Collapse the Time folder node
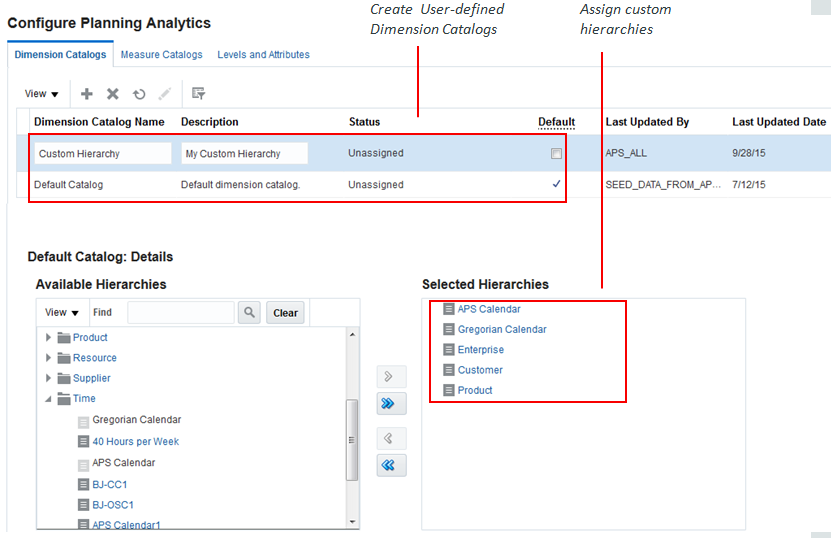Viewport: 831px width, 538px height. [48, 399]
